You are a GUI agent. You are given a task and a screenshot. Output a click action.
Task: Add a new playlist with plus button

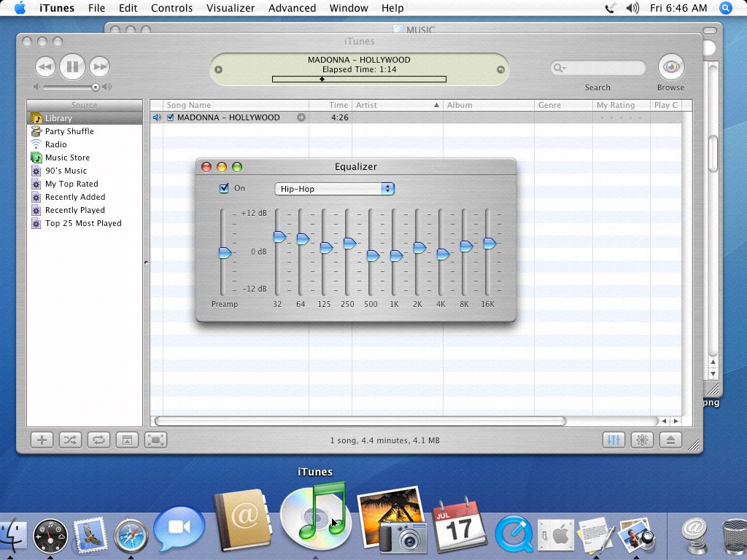tap(42, 440)
